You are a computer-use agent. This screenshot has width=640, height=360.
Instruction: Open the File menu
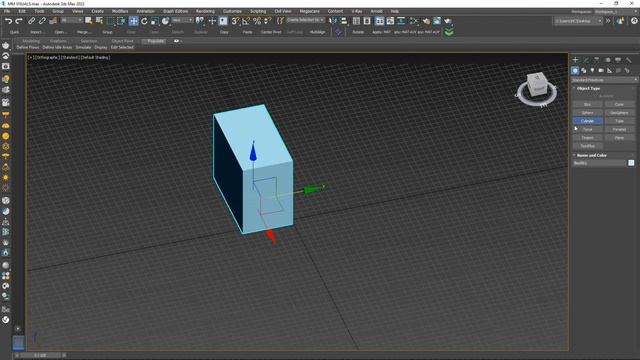click(x=7, y=11)
